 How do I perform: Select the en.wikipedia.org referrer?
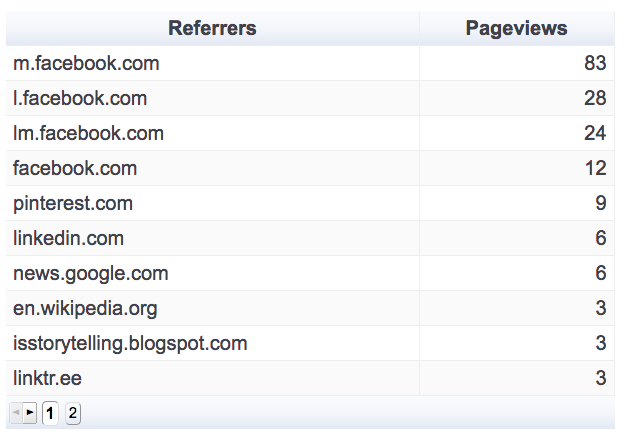pos(85,308)
